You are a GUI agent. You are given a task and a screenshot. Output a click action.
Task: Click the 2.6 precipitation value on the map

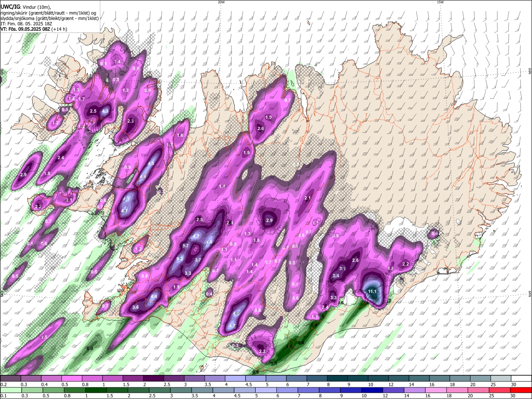point(261,129)
